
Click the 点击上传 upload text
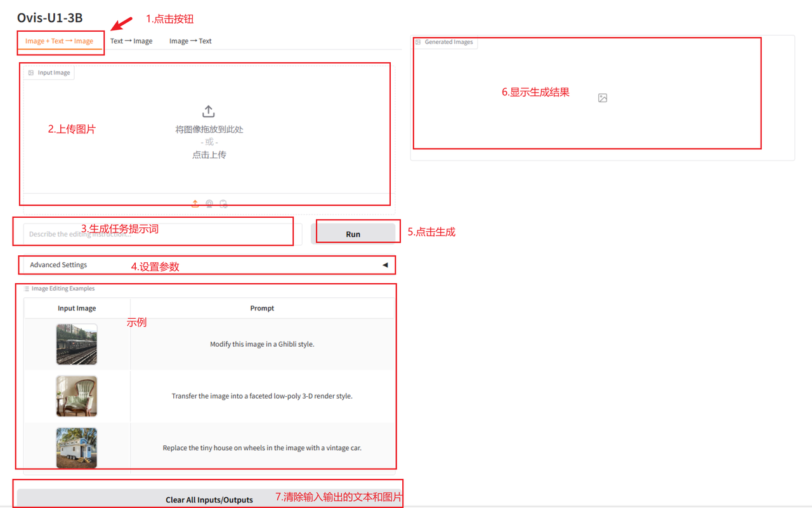point(209,155)
